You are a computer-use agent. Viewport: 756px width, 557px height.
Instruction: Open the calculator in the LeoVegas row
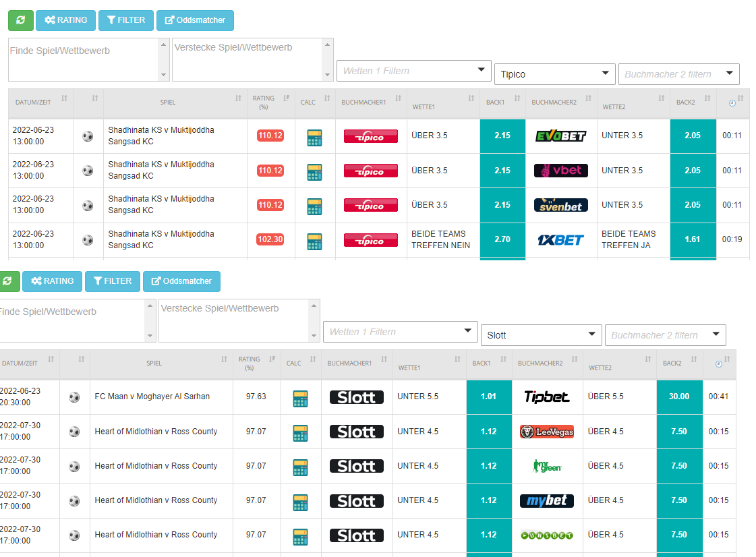pyautogui.click(x=300, y=433)
